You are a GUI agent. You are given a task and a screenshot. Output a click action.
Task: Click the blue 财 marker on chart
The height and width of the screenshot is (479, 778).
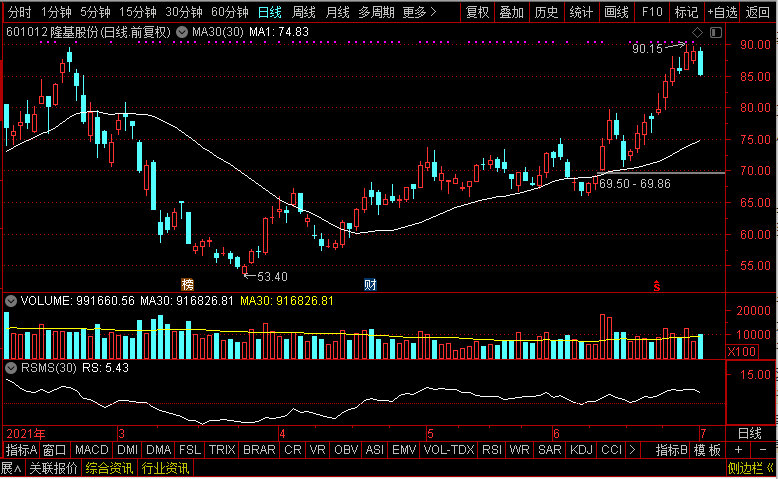click(x=370, y=284)
